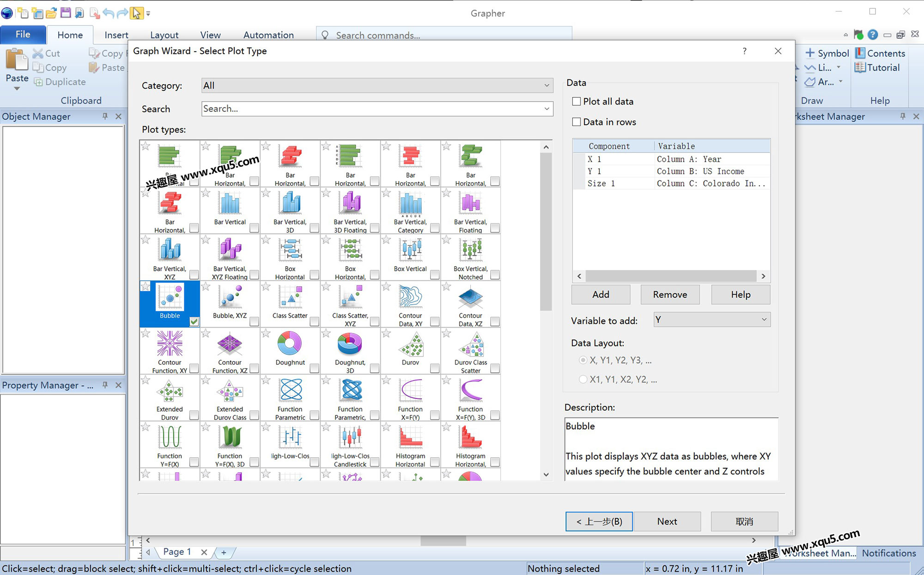Check the Data in rows option
This screenshot has height=575, width=924.
pyautogui.click(x=577, y=122)
